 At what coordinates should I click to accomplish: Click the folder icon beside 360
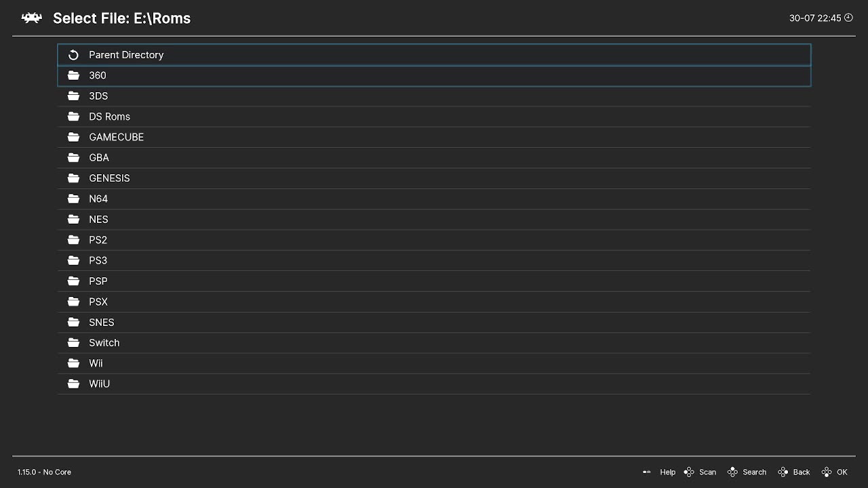click(x=73, y=75)
